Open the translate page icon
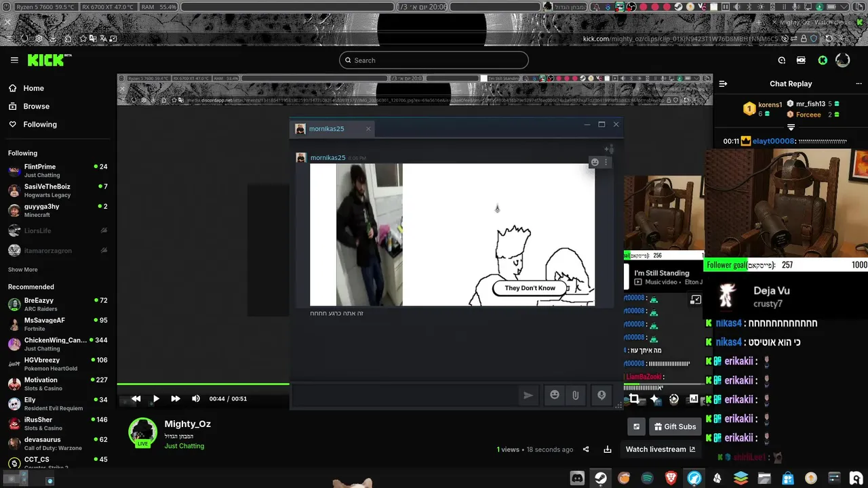The width and height of the screenshot is (868, 488). [103, 39]
